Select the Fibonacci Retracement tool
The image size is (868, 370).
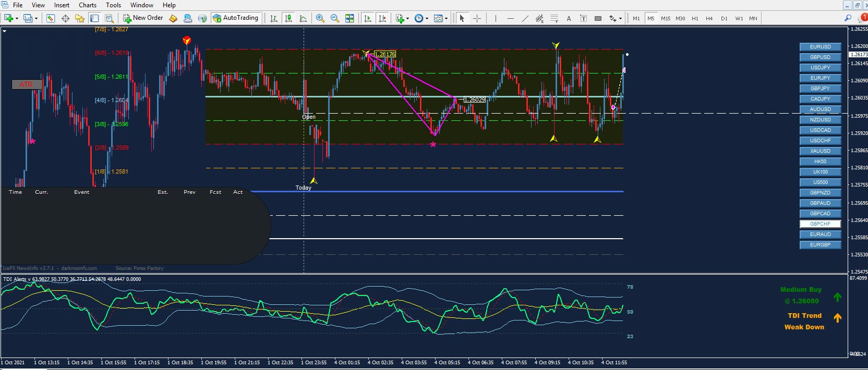[x=554, y=18]
